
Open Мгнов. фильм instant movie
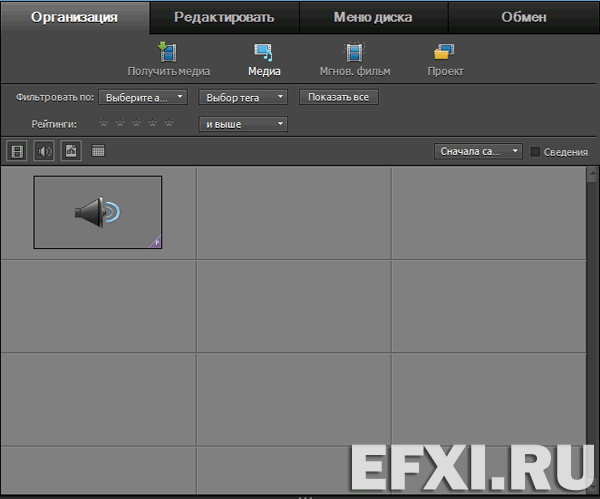355,59
